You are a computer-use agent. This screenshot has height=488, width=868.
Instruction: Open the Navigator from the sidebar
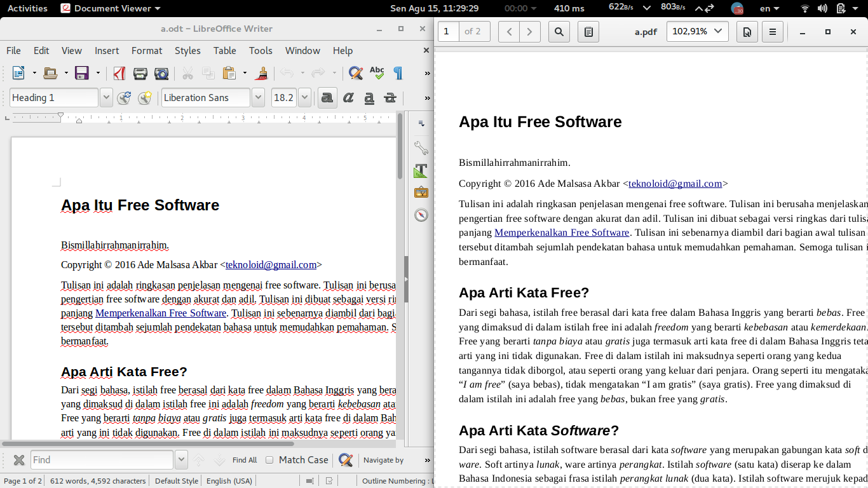(420, 215)
